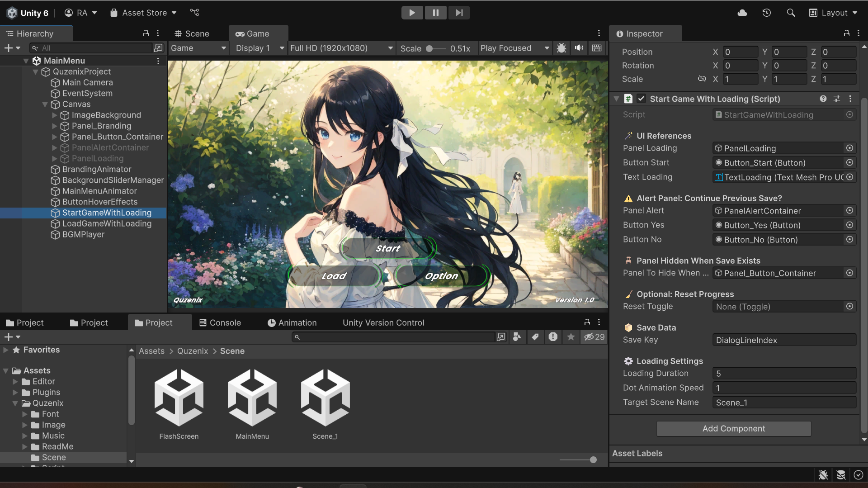Collapse the Canvas tree node

click(45, 104)
